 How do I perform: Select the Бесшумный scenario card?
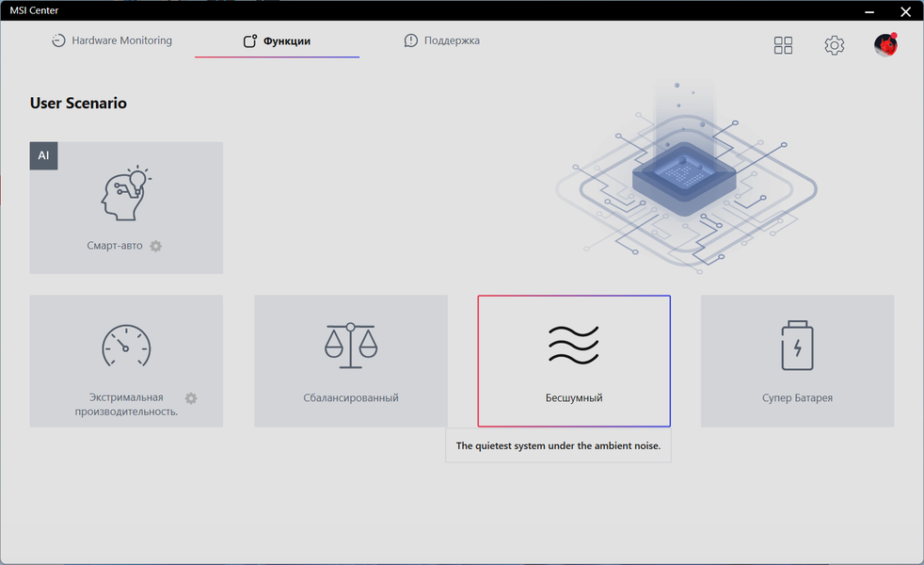coord(574,361)
